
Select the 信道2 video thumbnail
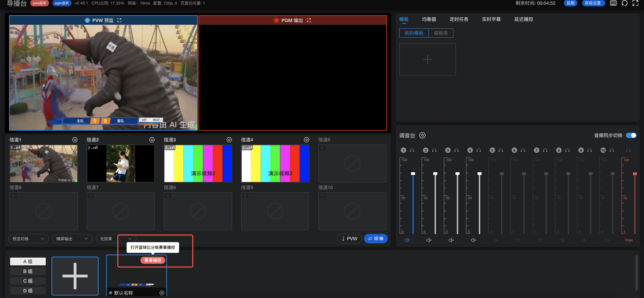point(121,163)
